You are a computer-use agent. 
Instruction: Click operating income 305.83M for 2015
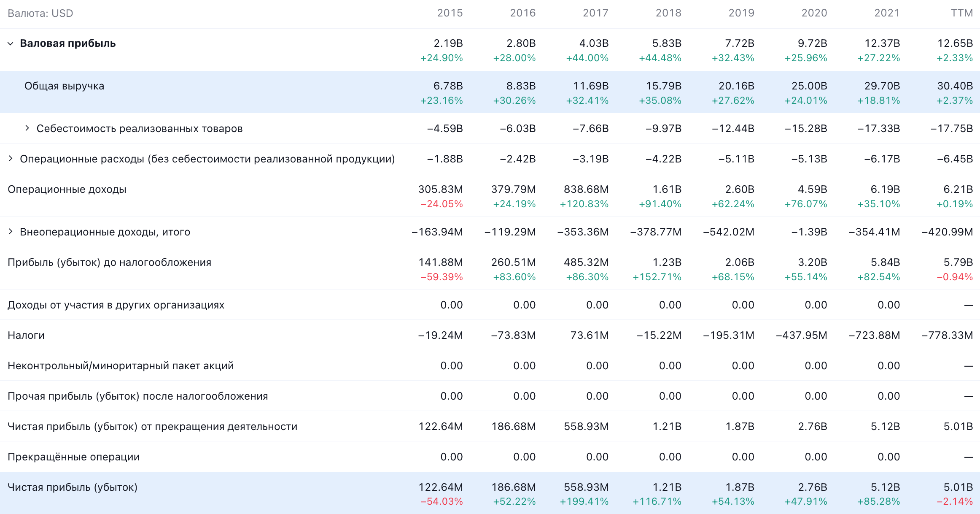(441, 189)
